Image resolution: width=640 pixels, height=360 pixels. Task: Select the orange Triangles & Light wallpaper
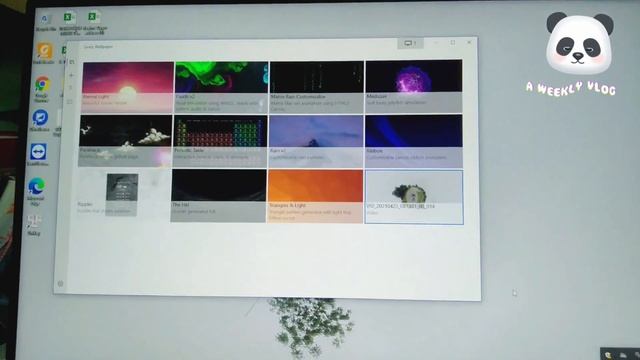(x=315, y=196)
